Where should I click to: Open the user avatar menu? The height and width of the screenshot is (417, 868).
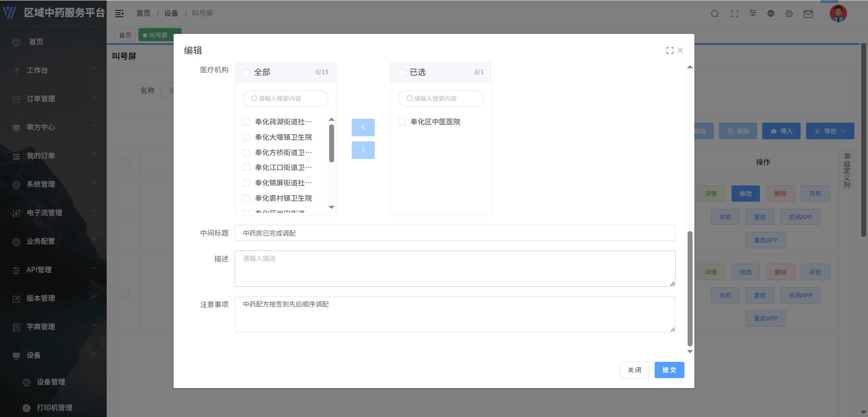[838, 14]
